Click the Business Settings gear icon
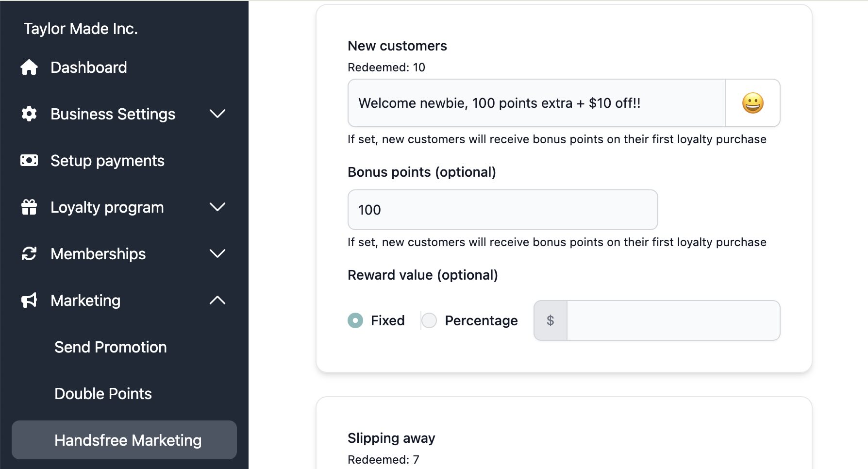Viewport: 868px width, 469px height. (29, 114)
